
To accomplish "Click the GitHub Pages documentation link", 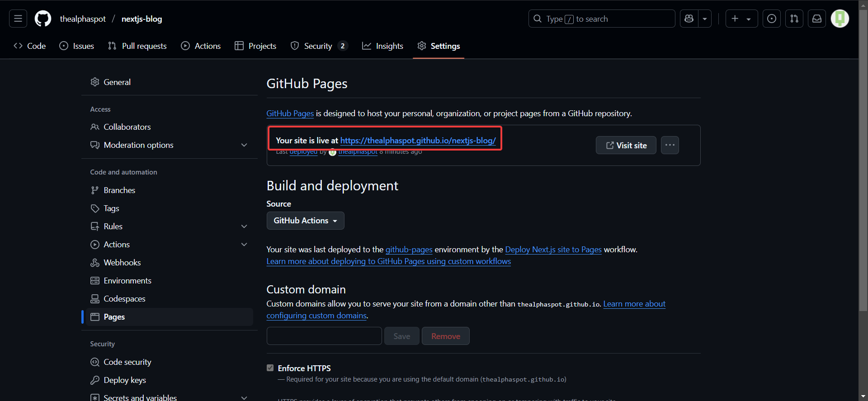I will (290, 113).
